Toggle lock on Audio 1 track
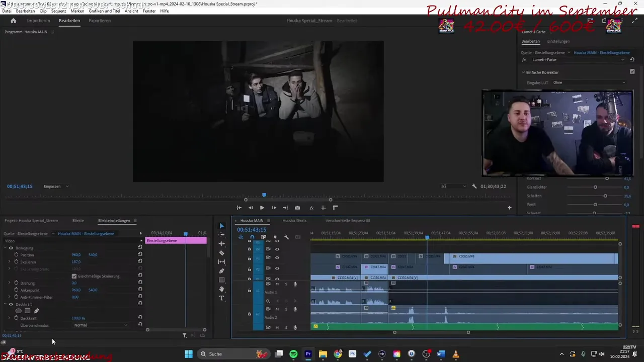 [249, 291]
